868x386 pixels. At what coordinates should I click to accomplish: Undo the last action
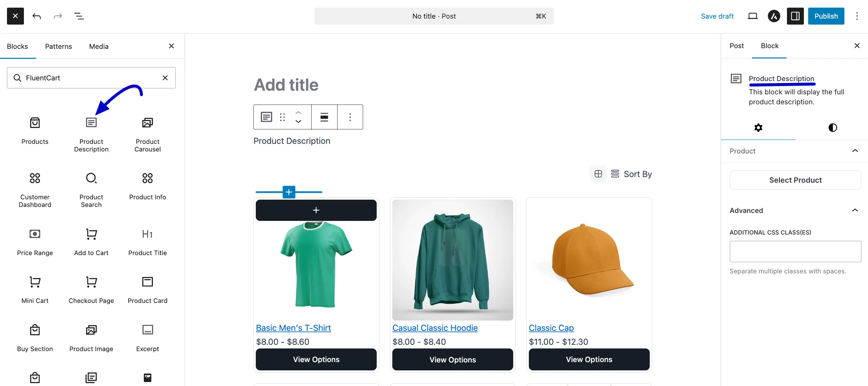(x=37, y=16)
